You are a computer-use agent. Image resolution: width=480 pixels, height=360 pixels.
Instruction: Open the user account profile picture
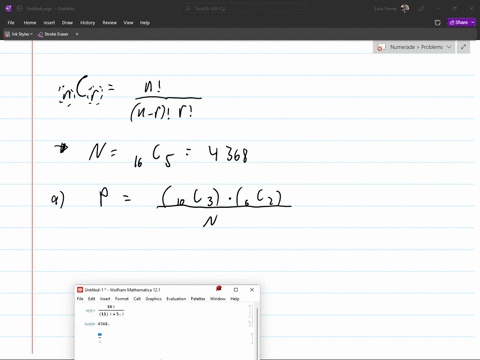pyautogui.click(x=405, y=9)
